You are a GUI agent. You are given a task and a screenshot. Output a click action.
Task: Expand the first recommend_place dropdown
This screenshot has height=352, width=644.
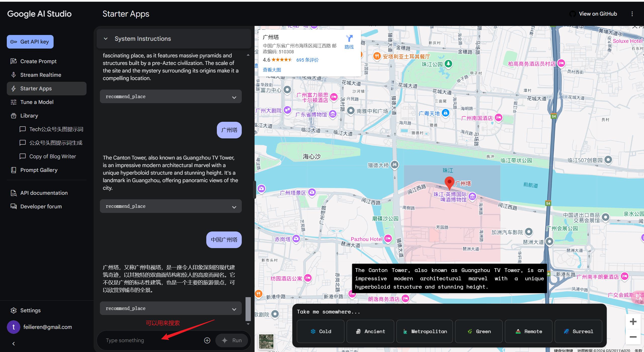(234, 97)
